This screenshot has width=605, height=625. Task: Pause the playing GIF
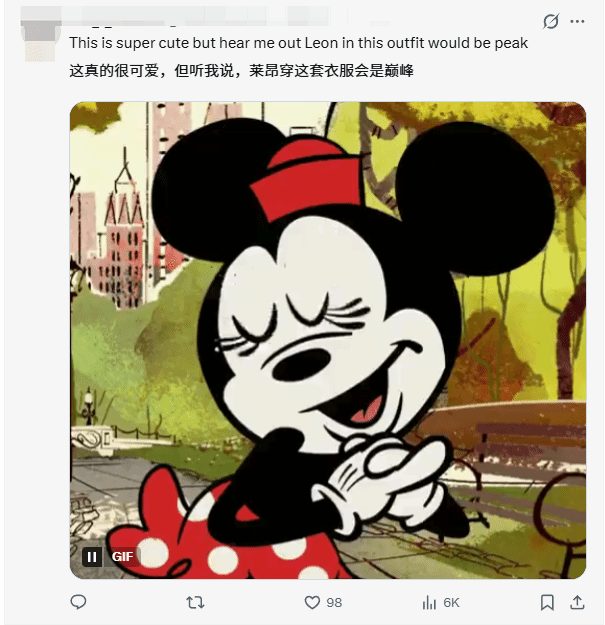[92, 557]
